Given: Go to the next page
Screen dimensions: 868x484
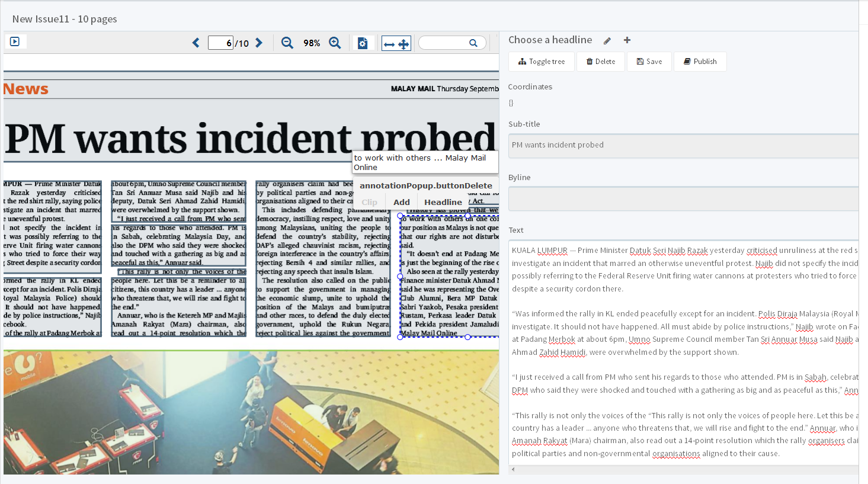Looking at the screenshot, I should 259,43.
